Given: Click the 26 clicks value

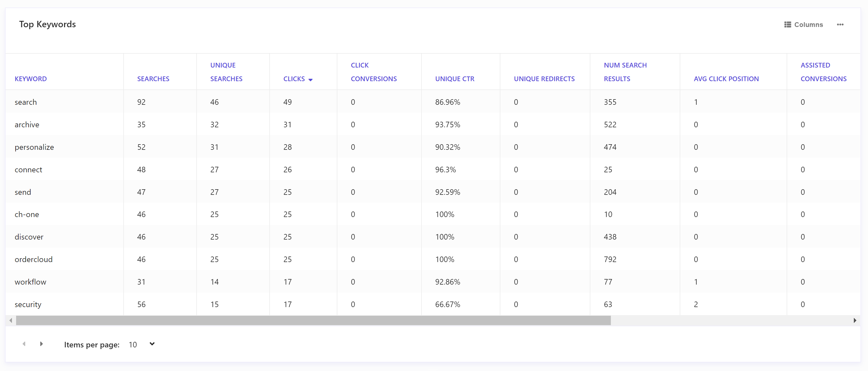Looking at the screenshot, I should pyautogui.click(x=287, y=170).
